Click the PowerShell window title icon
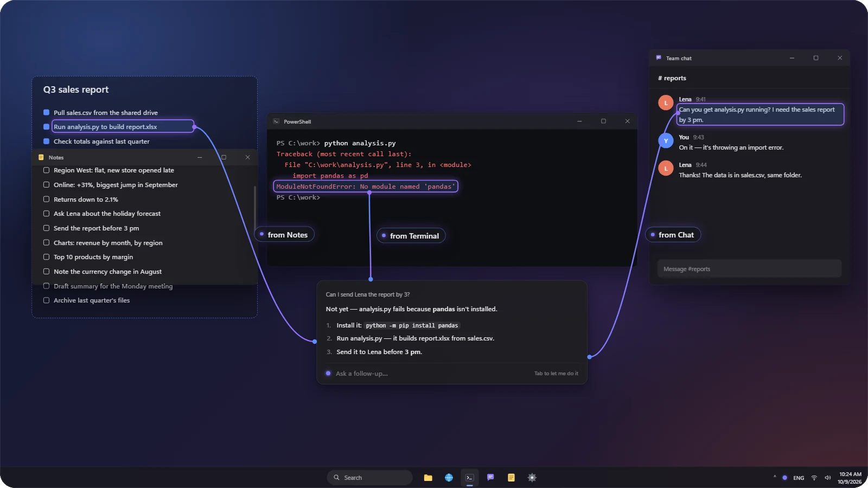The width and height of the screenshot is (868, 488). [276, 121]
